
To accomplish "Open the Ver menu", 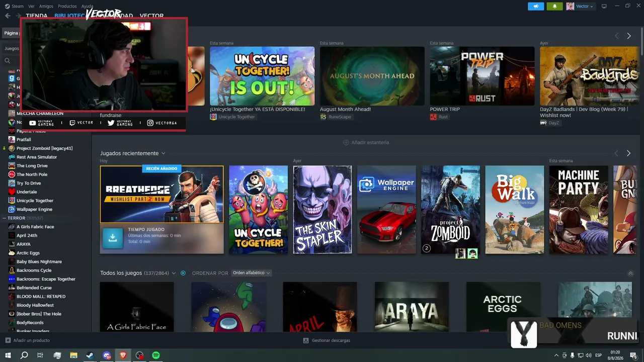I will (32, 6).
